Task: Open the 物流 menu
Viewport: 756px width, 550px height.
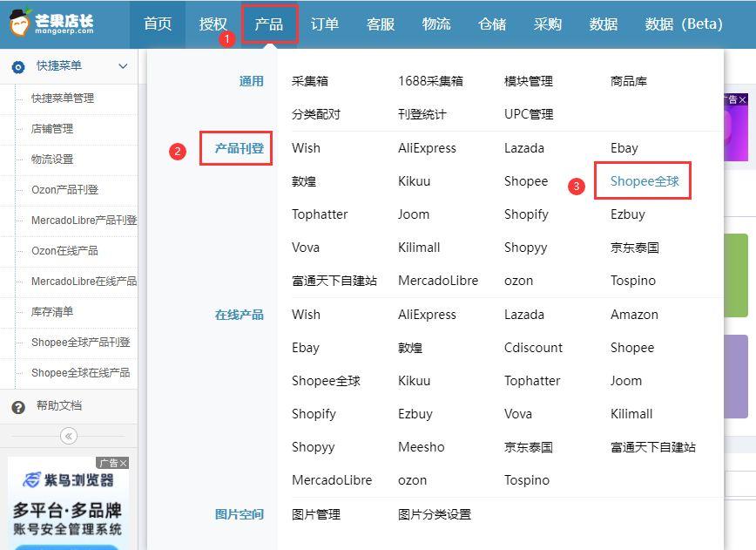Action: (x=436, y=24)
